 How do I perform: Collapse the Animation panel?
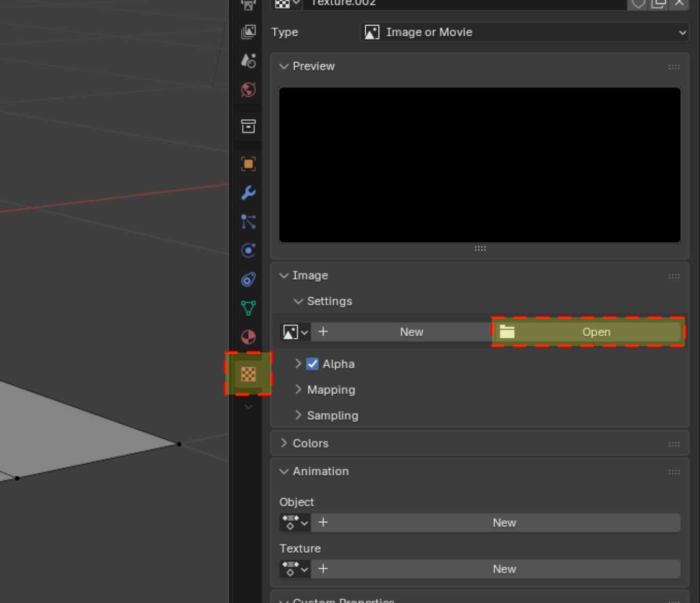click(284, 471)
